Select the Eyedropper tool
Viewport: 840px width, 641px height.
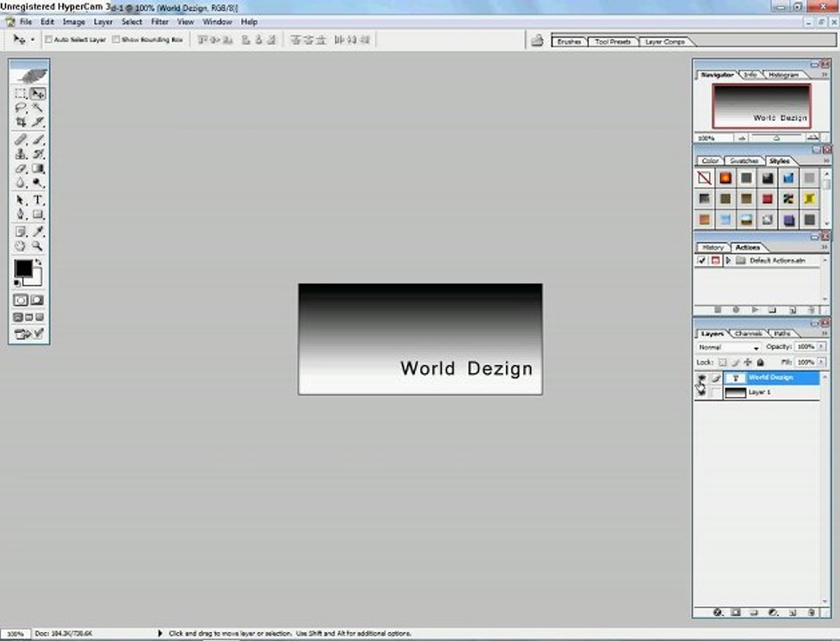(37, 231)
